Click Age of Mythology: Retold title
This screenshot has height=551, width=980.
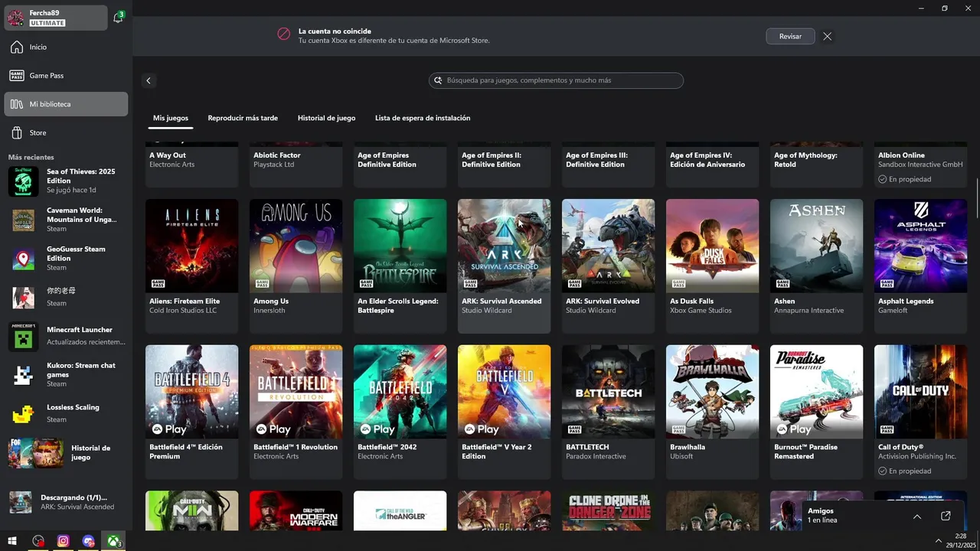(805, 160)
